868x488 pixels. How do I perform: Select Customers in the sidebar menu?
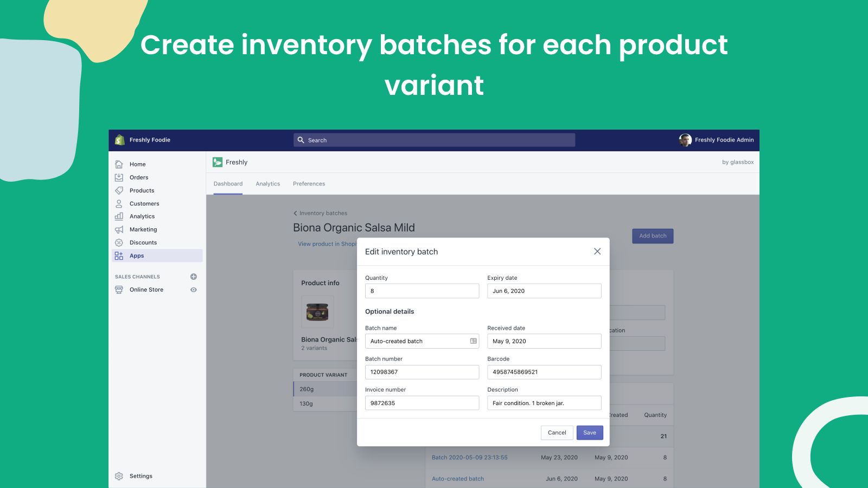(x=144, y=203)
